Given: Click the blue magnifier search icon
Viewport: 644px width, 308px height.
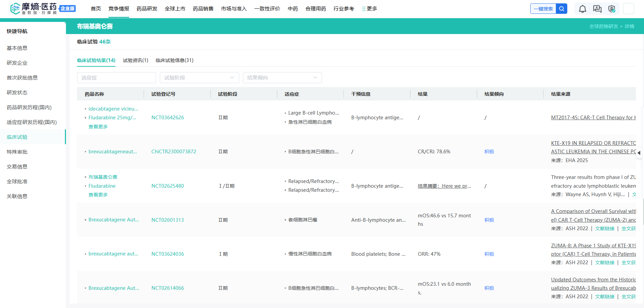Looking at the screenshot, I should [562, 9].
